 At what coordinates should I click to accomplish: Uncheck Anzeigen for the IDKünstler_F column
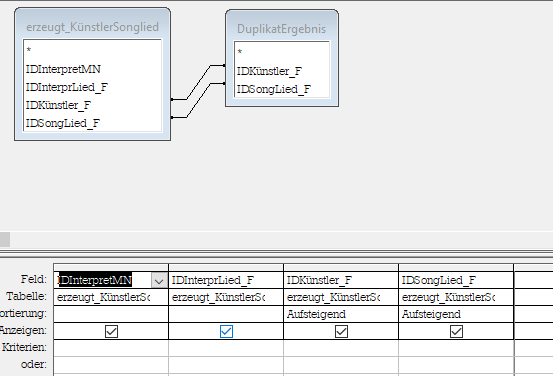point(341,332)
